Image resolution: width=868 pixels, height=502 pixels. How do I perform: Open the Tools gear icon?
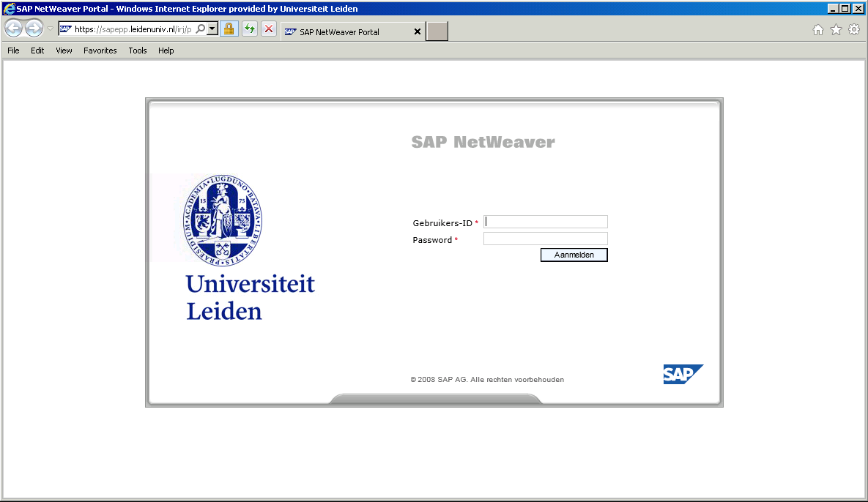(x=853, y=30)
